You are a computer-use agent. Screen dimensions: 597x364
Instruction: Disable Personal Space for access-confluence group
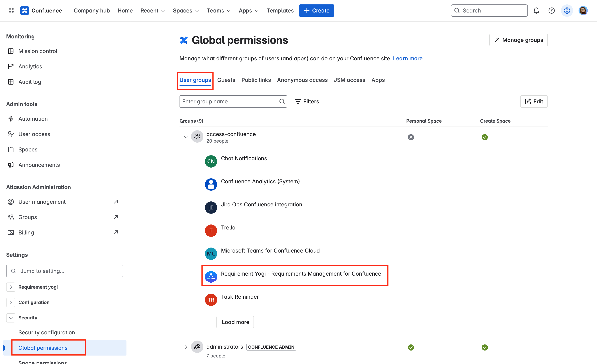click(x=411, y=137)
